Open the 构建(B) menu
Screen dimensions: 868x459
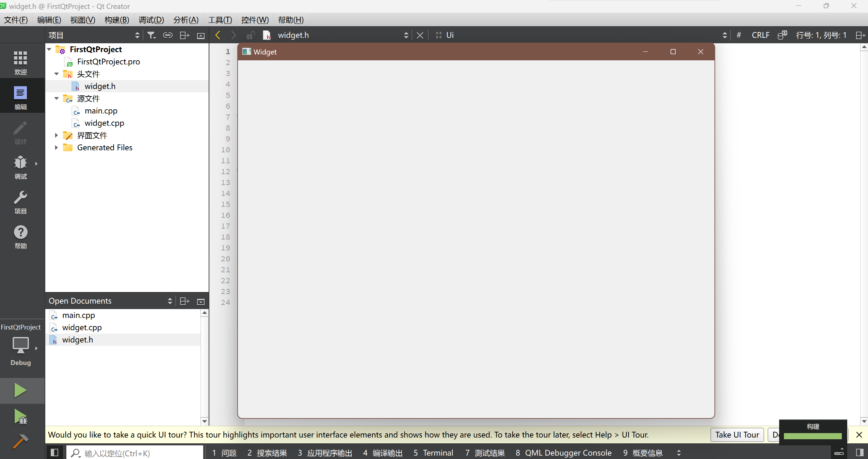[117, 20]
